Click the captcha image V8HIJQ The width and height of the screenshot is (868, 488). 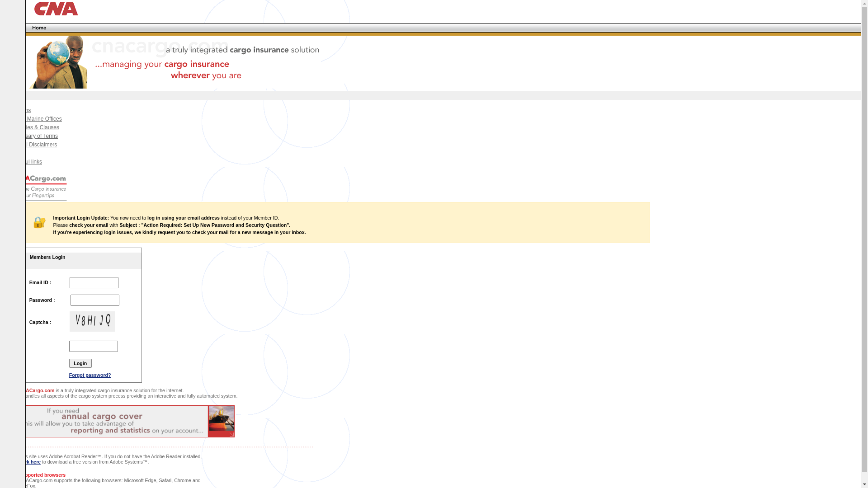92,321
